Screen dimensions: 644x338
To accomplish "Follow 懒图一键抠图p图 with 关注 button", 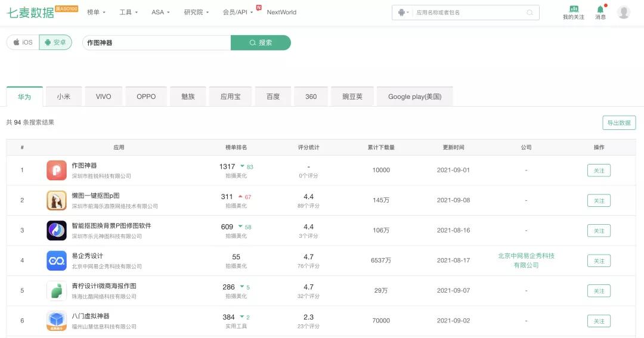I will tap(599, 200).
